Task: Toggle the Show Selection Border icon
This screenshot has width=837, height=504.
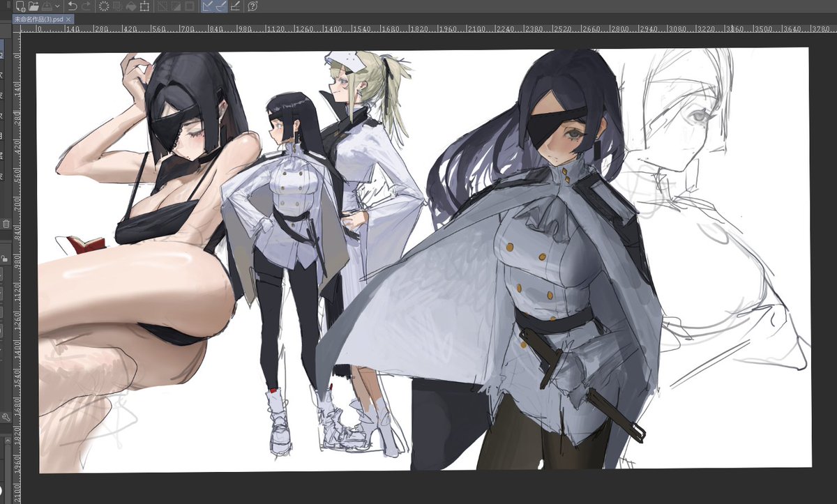Action: 190,6
